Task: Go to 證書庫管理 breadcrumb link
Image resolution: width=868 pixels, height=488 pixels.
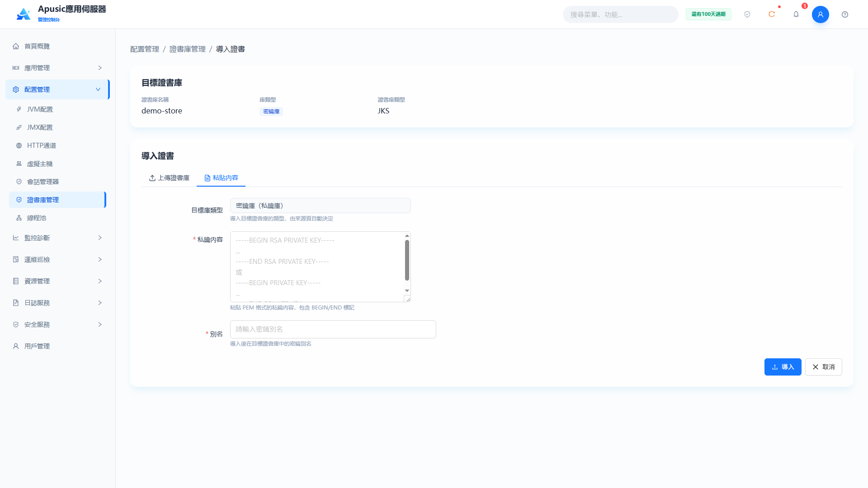Action: point(188,49)
